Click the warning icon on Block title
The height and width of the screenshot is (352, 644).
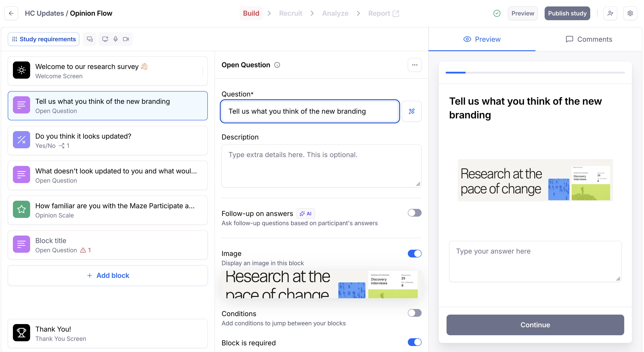pyautogui.click(x=83, y=250)
